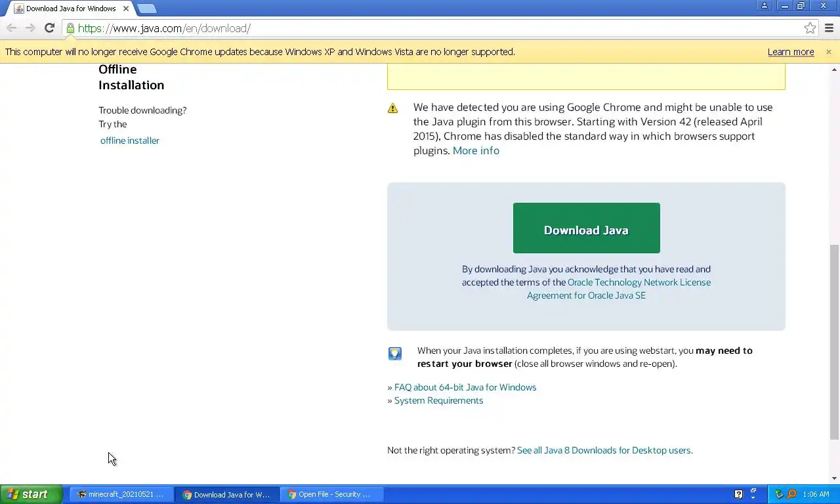Click the 'Trouble downloading?' text

(x=142, y=110)
